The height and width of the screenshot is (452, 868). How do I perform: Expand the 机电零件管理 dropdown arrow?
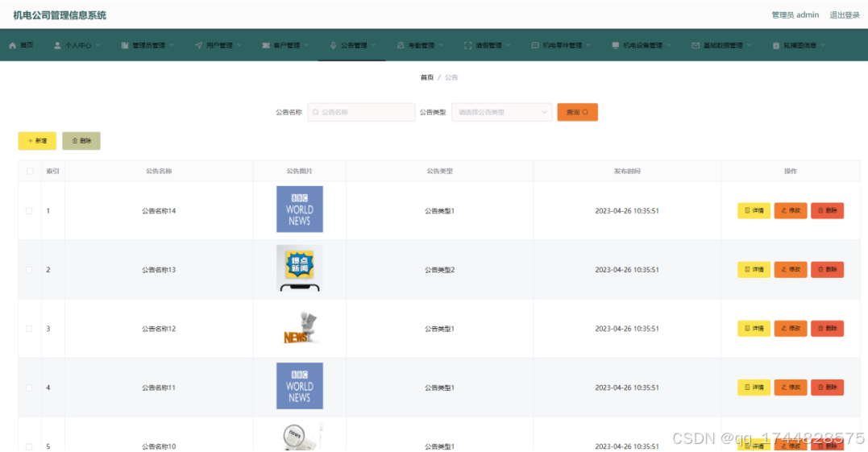click(588, 45)
